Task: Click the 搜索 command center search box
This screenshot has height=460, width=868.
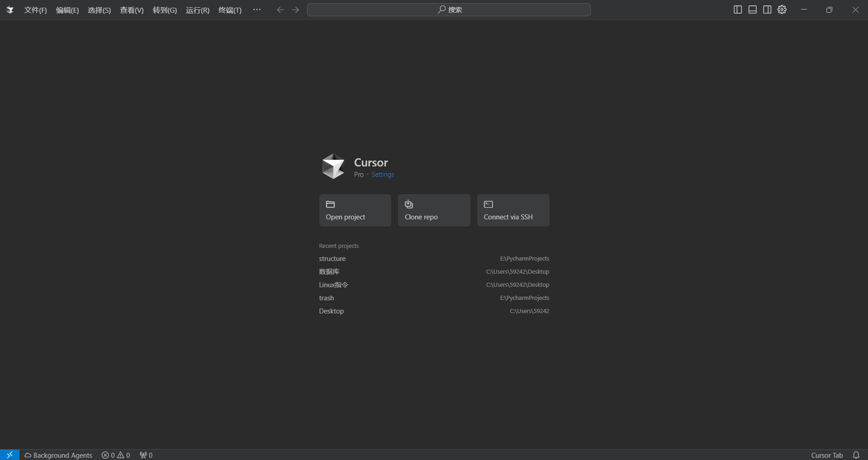Action: point(449,9)
